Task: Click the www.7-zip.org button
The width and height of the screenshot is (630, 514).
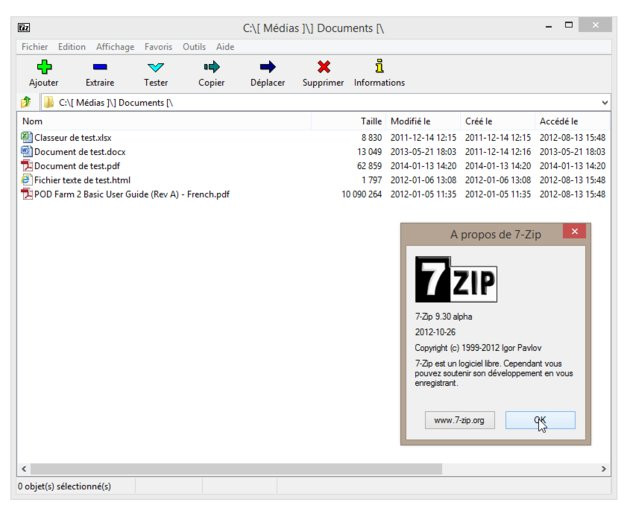Action: (x=460, y=420)
